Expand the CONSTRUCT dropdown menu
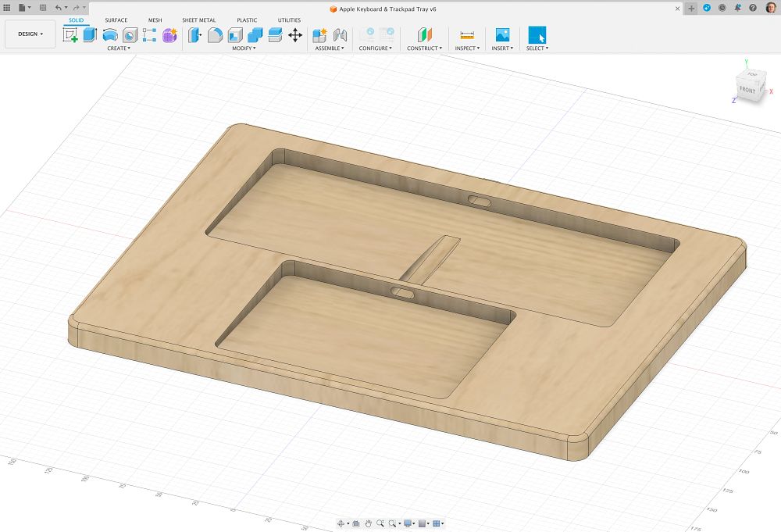Screen dimensions: 781x532 (x=424, y=48)
